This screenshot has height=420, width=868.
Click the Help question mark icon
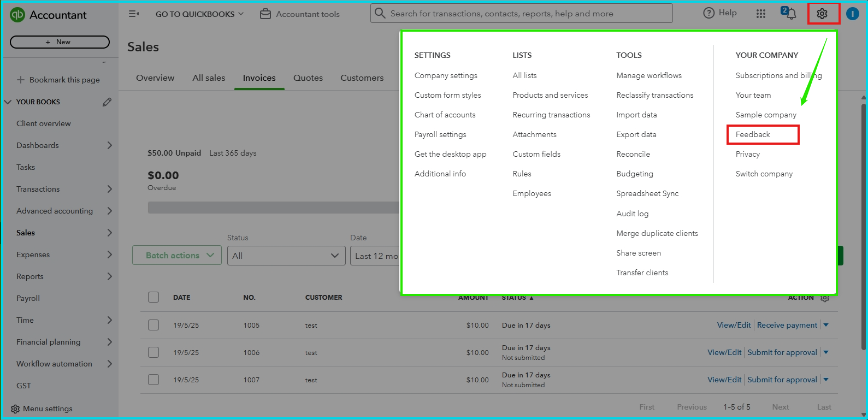pyautogui.click(x=708, y=13)
